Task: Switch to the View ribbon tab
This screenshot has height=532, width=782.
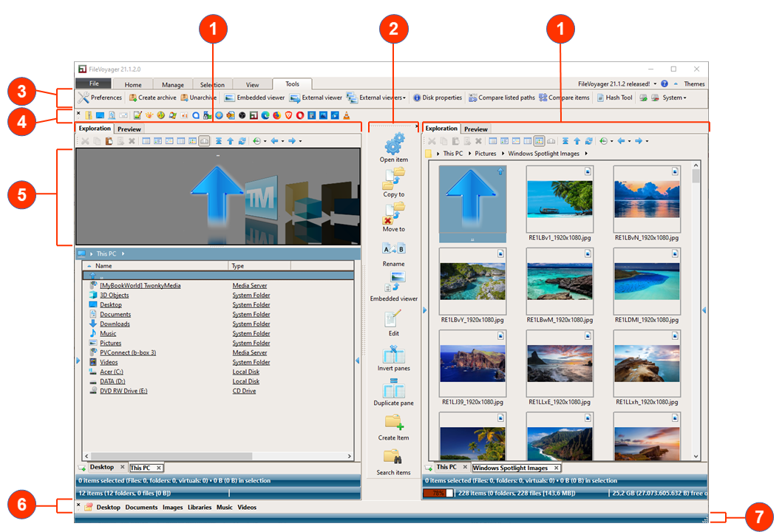Action: click(x=252, y=85)
